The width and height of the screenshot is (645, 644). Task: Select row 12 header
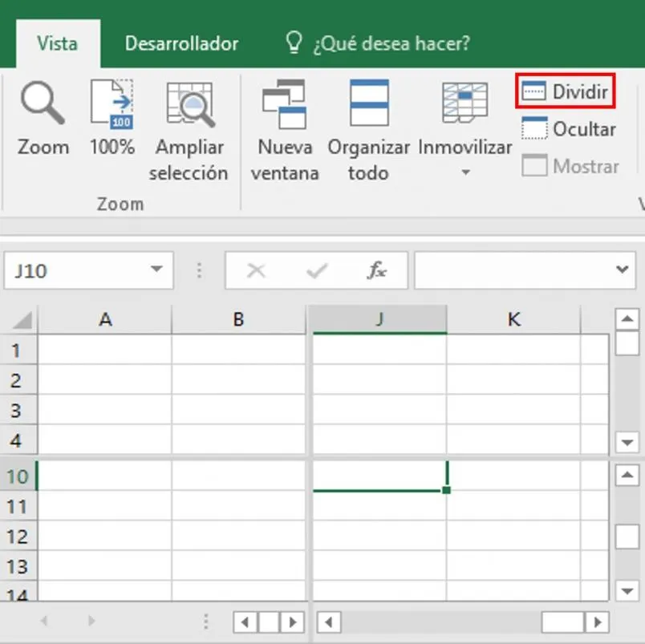click(18, 536)
